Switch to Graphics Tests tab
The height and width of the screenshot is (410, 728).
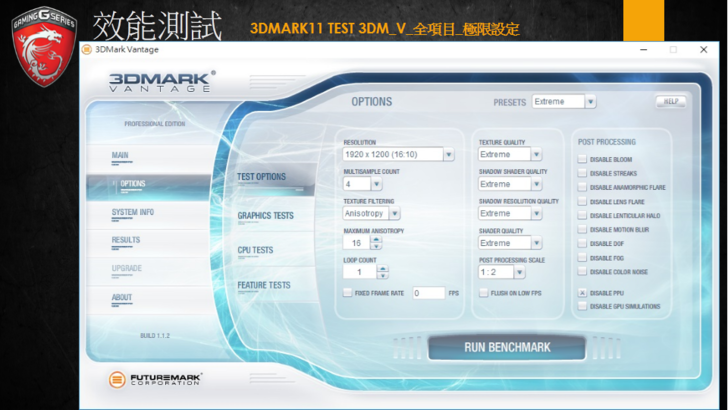[266, 215]
